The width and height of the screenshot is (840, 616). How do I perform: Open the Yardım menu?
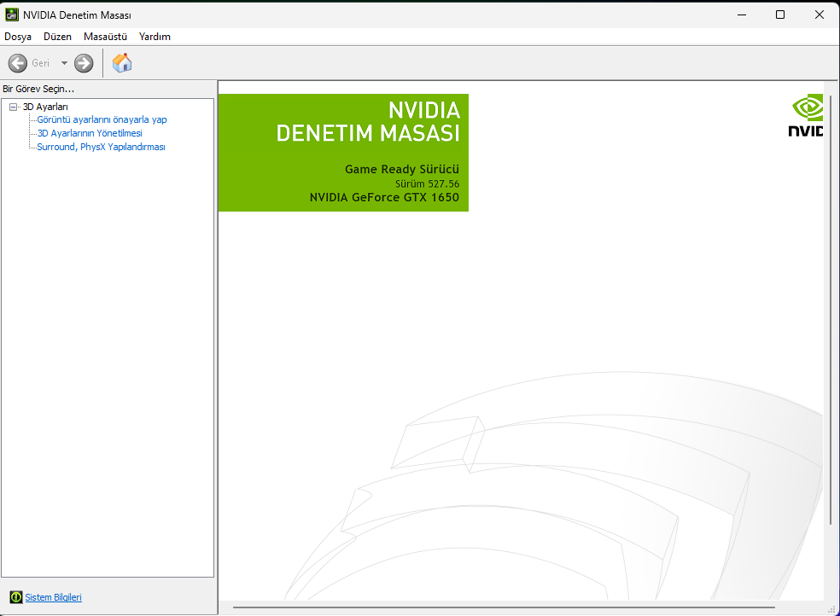(x=155, y=37)
